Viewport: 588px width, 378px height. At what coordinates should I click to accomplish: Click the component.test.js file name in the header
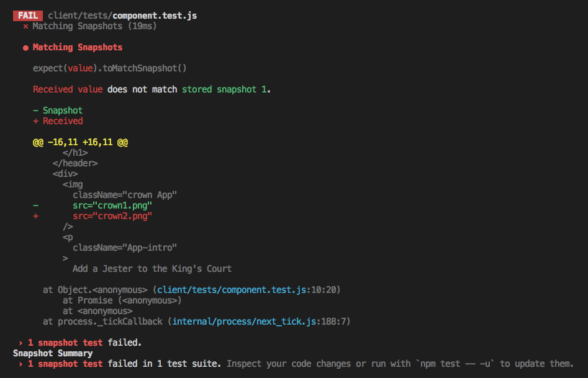(x=155, y=15)
